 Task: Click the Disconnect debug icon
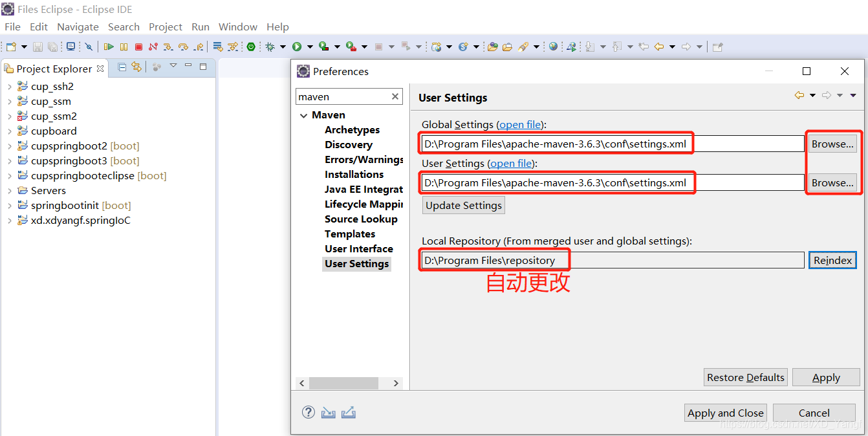153,47
